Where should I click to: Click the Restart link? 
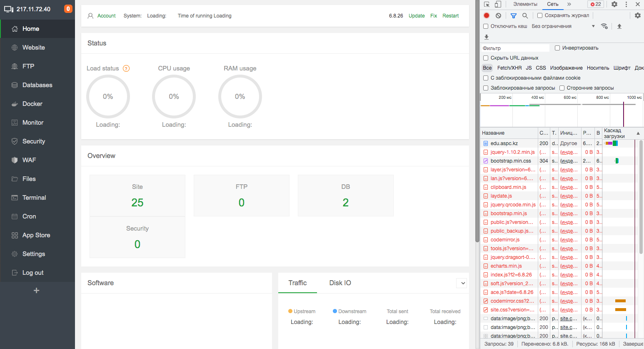450,16
